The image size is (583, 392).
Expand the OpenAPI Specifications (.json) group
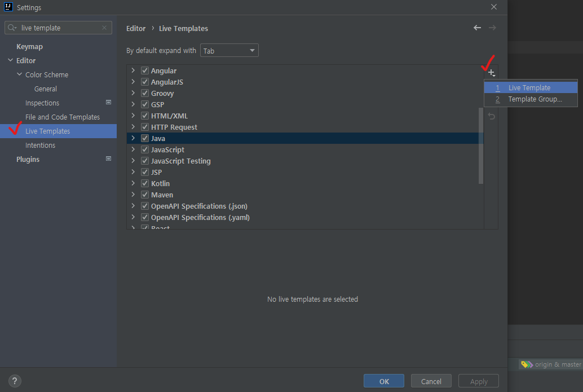(x=133, y=206)
